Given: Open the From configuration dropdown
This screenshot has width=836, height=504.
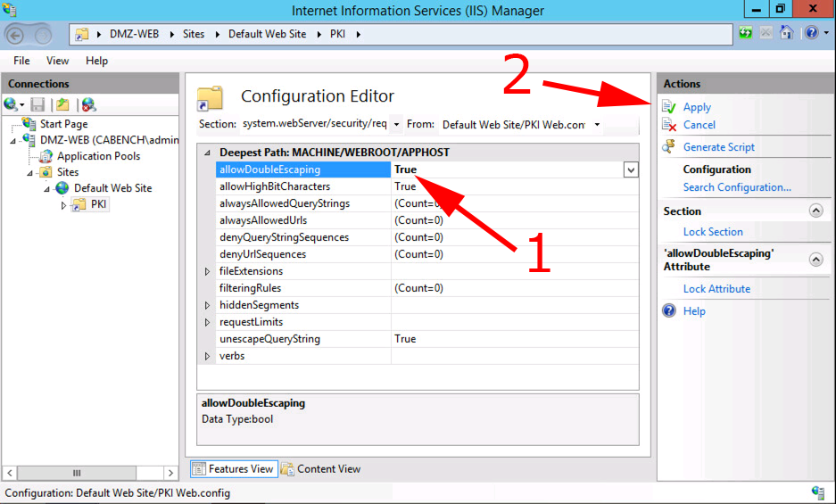Looking at the screenshot, I should pos(597,124).
